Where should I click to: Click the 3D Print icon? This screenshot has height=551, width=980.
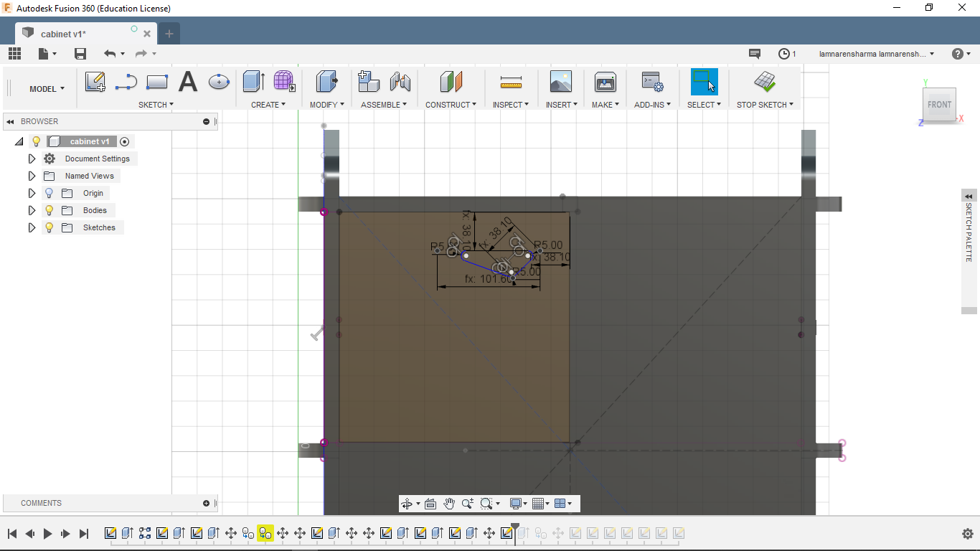coord(606,82)
